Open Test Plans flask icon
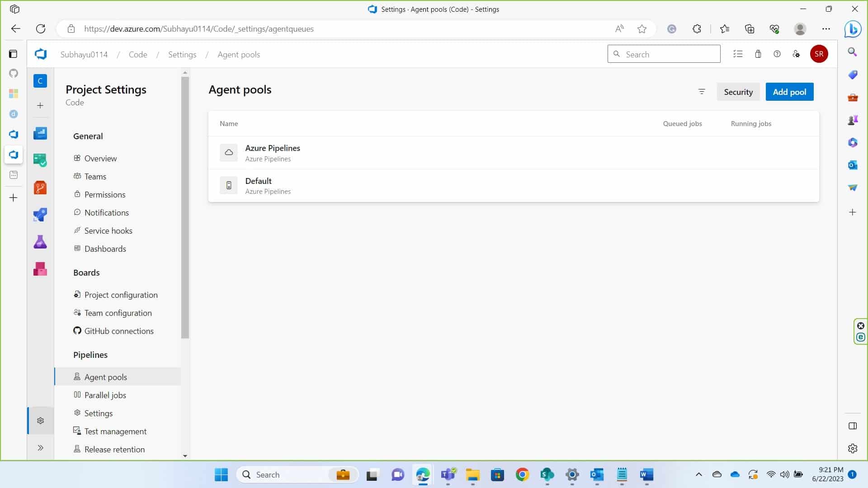This screenshot has height=488, width=868. 40,242
